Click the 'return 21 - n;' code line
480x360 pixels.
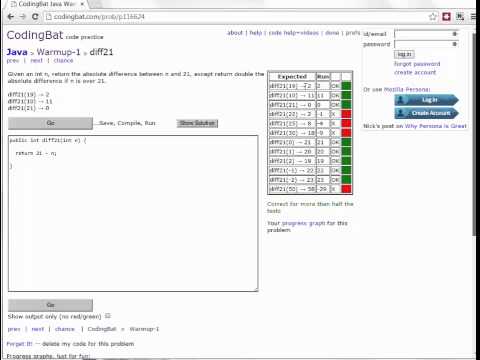(36, 153)
